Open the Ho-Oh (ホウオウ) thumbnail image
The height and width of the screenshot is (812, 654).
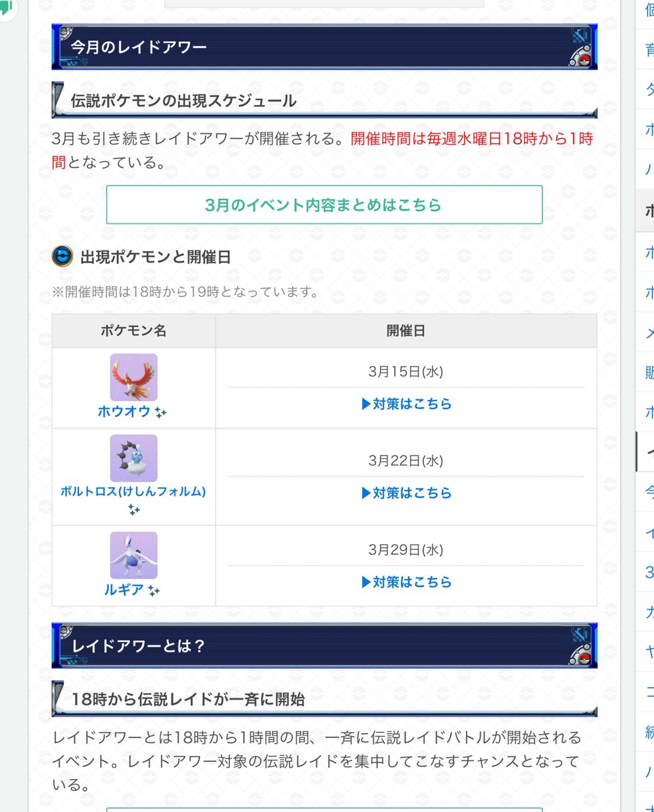coord(134,377)
